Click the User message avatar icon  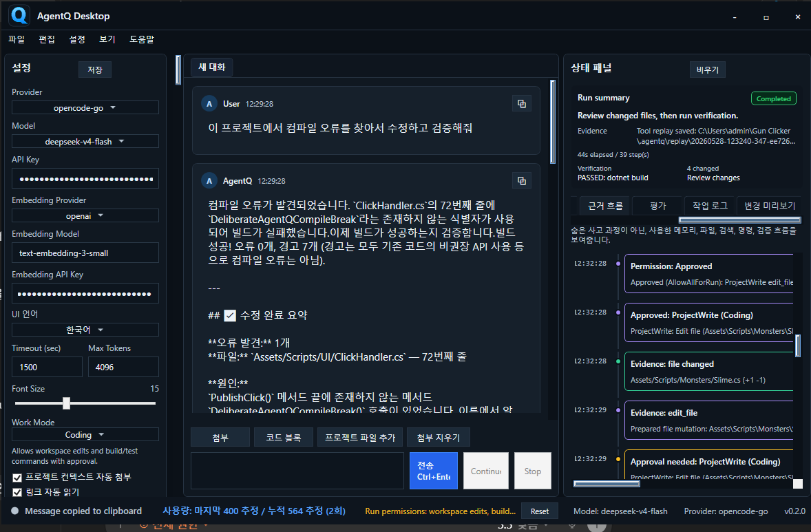209,104
